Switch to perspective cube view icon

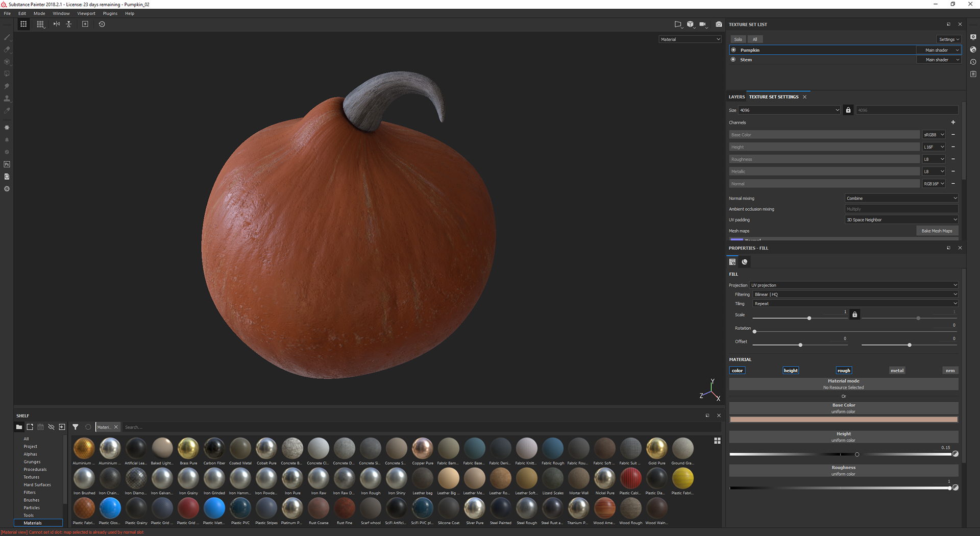[x=690, y=24]
